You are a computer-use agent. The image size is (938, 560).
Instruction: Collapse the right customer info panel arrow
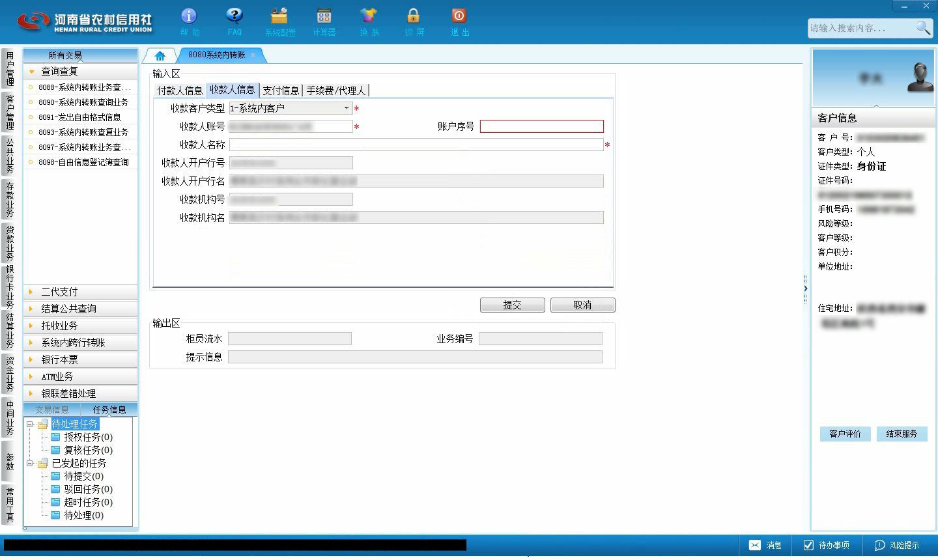point(806,288)
